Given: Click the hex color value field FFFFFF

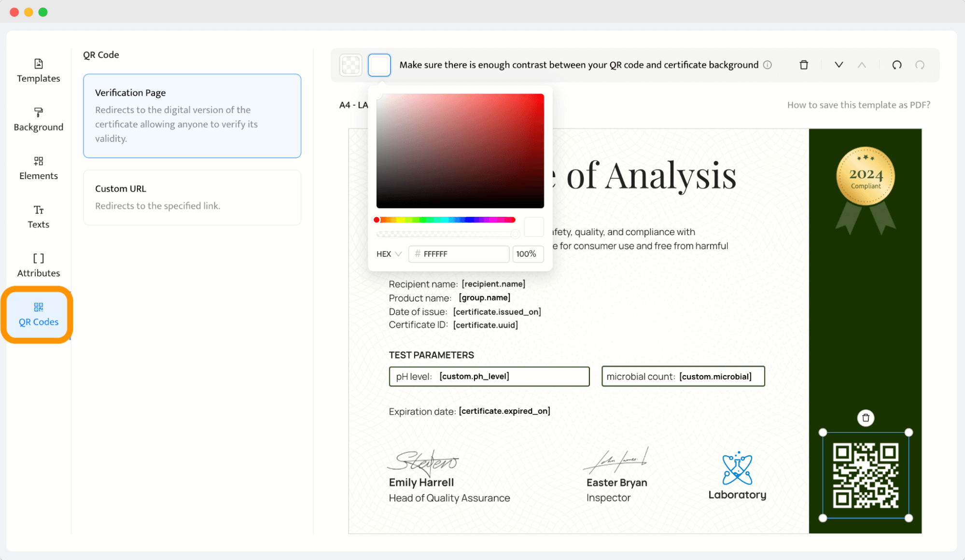Looking at the screenshot, I should 459,254.
